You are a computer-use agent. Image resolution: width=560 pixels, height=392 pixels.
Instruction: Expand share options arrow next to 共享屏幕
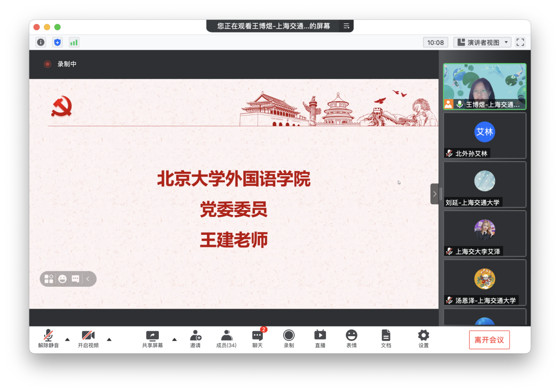(x=174, y=340)
